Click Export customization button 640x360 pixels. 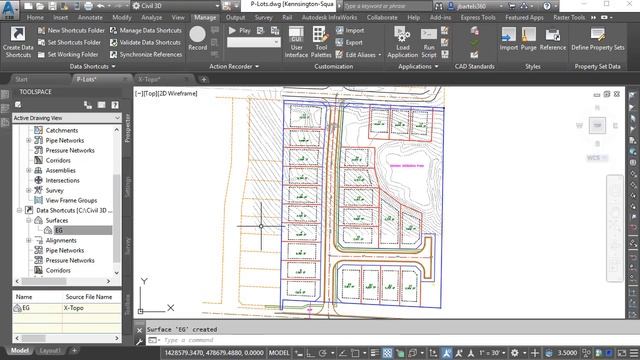[x=349, y=42]
